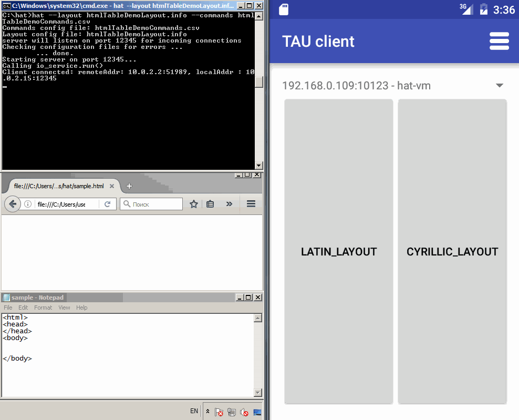Show bookmarks list icon in Firefox
This screenshot has width=519, height=420.
coord(210,204)
